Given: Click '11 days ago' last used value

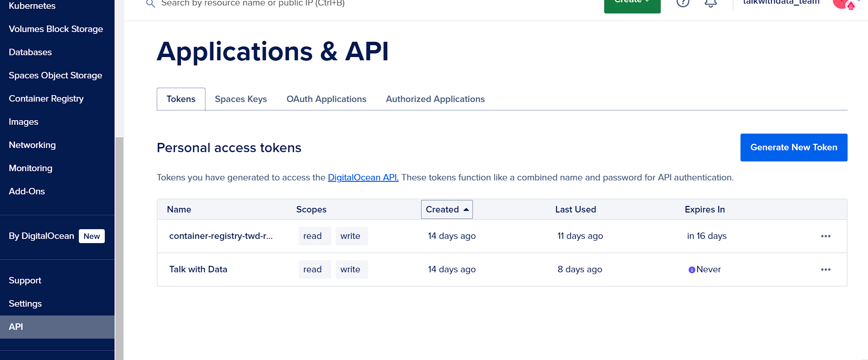Looking at the screenshot, I should tap(580, 236).
